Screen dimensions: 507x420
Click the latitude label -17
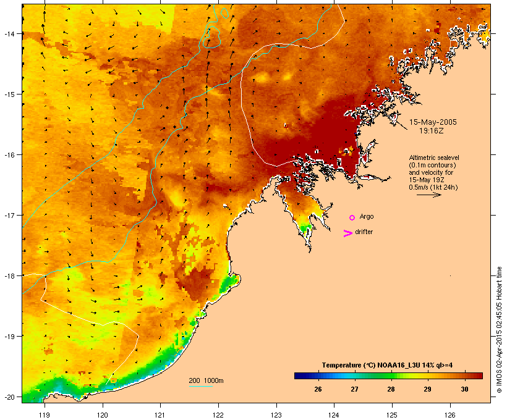(x=9, y=215)
